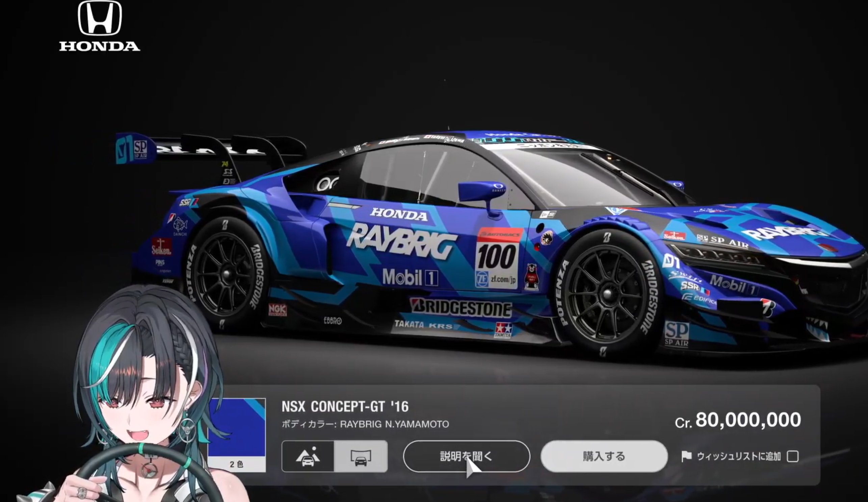The height and width of the screenshot is (502, 868).
Task: Click the Kumamon bear sticker on door
Action: [531, 277]
